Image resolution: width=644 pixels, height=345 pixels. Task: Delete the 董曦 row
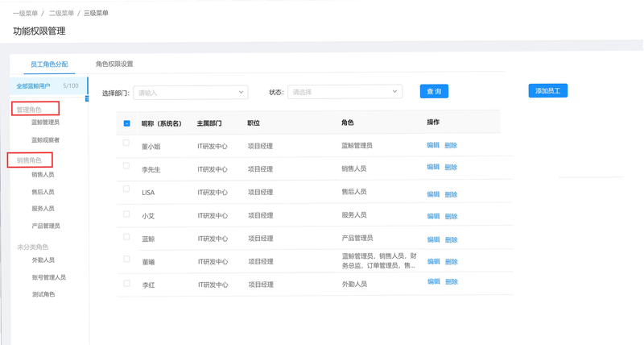(x=452, y=261)
